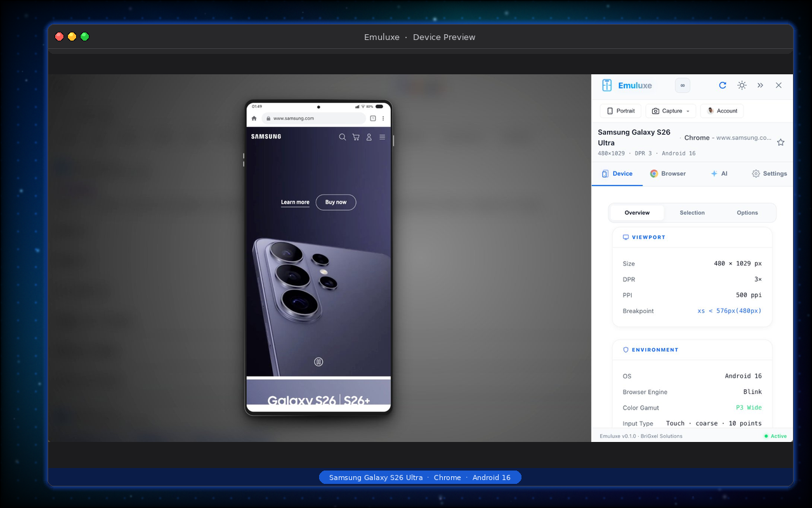This screenshot has width=812, height=508.
Task: Open the hamburger menu on Samsung site
Action: click(x=382, y=137)
